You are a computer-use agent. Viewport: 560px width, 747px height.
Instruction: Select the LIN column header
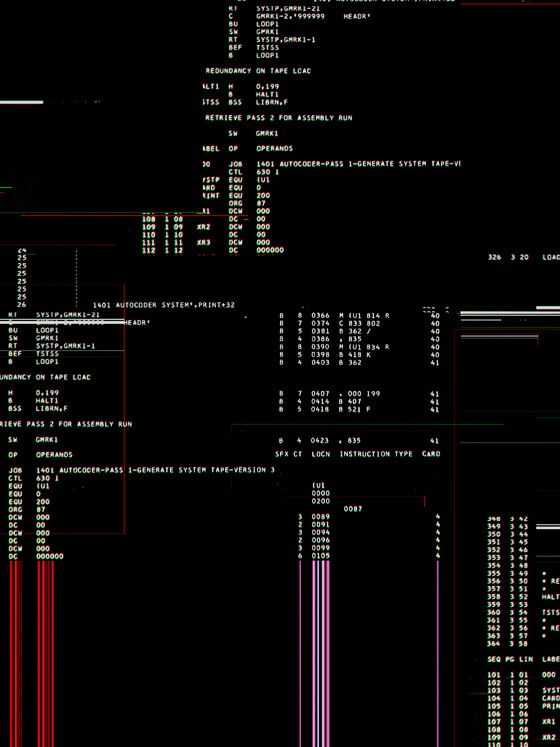pos(525,659)
